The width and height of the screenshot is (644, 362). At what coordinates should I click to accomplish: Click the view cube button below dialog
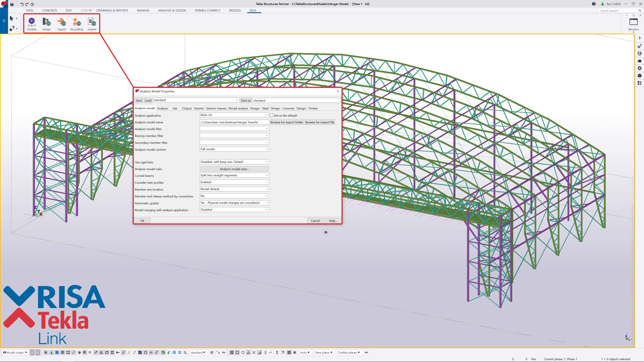326,232
